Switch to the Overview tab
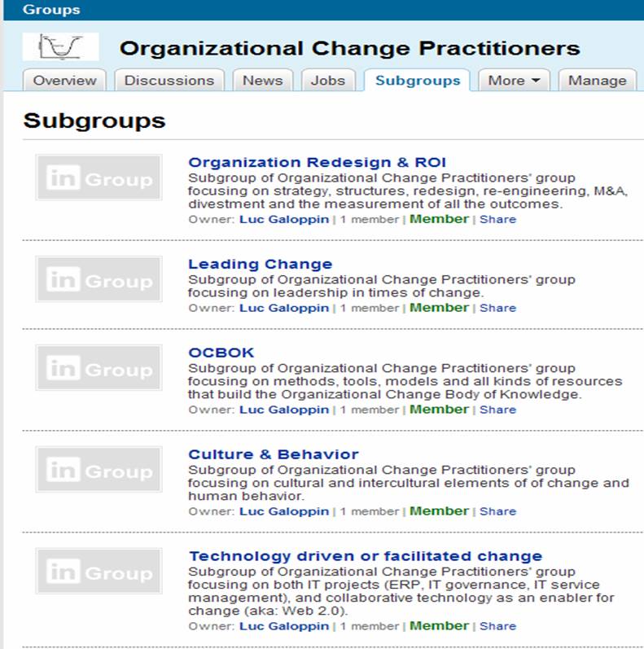644x649 pixels. click(64, 81)
